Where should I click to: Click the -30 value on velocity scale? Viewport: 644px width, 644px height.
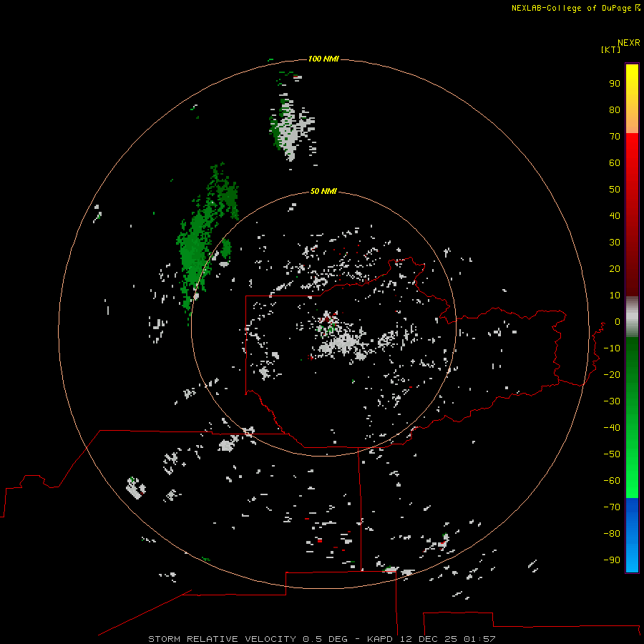coord(612,401)
